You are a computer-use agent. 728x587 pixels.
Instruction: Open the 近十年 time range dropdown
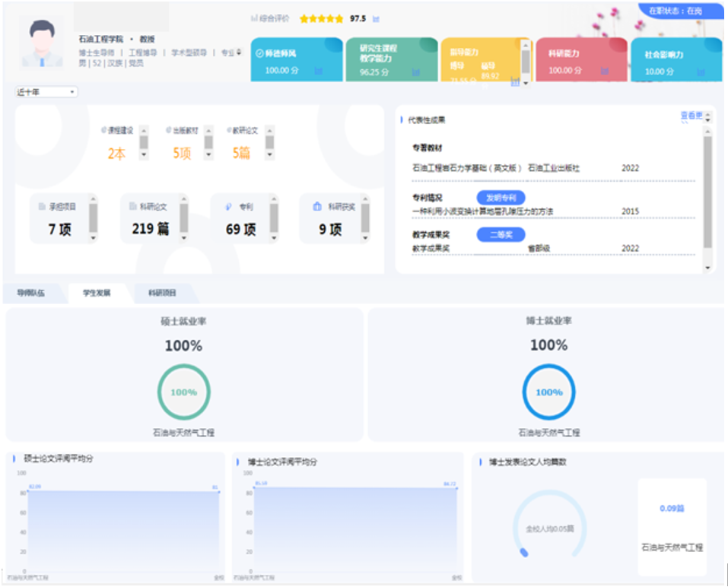(x=46, y=92)
